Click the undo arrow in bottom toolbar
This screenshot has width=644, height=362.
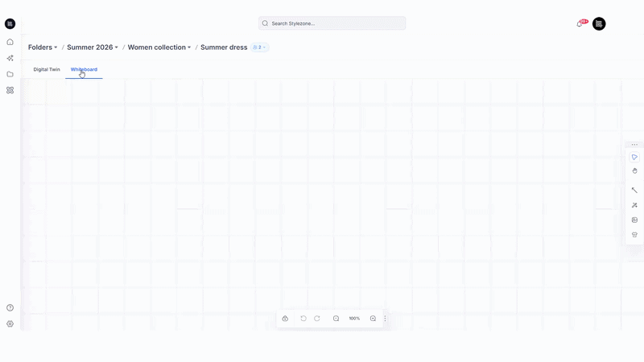[x=303, y=319]
